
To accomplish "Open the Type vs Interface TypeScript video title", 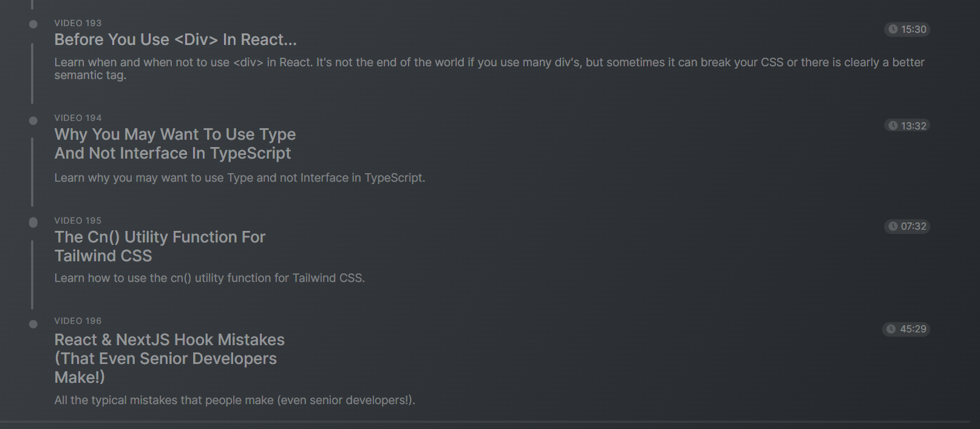I will [175, 143].
